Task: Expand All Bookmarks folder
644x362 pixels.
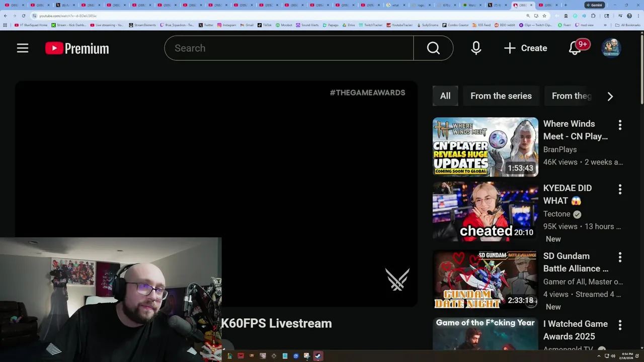Action: point(628,25)
